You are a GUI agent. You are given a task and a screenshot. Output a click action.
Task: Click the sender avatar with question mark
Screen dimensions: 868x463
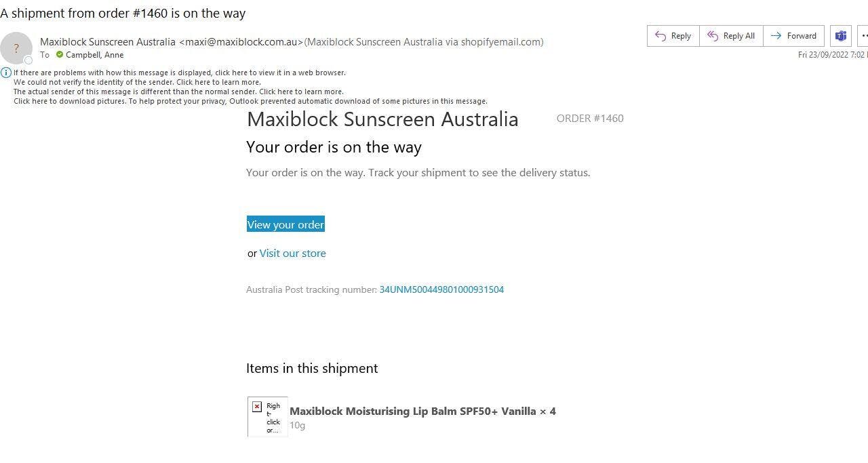[x=16, y=48]
